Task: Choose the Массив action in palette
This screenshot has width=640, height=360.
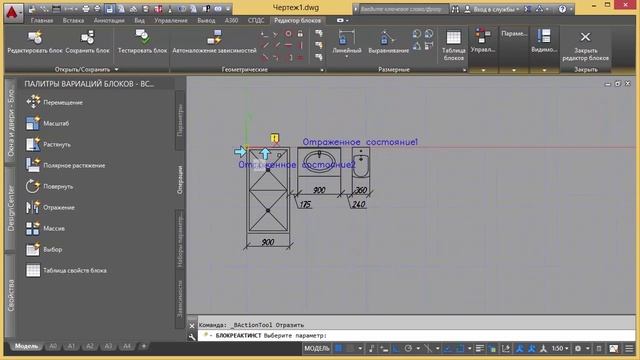Action: [45, 228]
